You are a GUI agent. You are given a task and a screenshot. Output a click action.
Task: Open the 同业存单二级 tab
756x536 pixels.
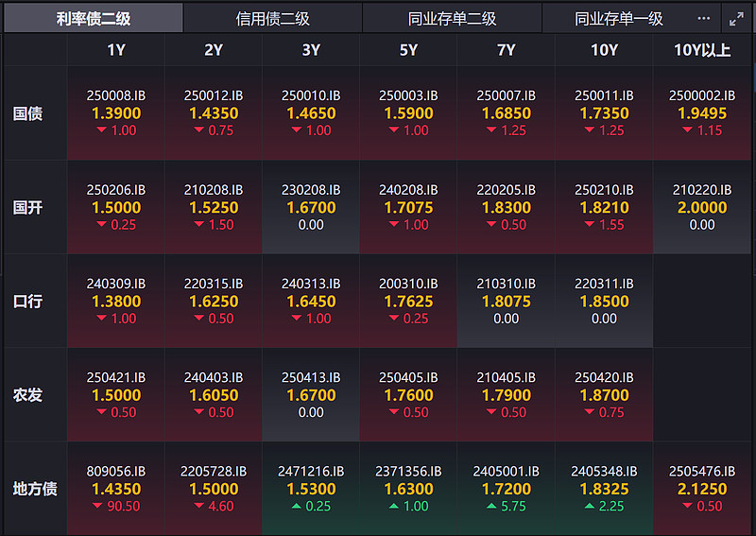click(453, 18)
